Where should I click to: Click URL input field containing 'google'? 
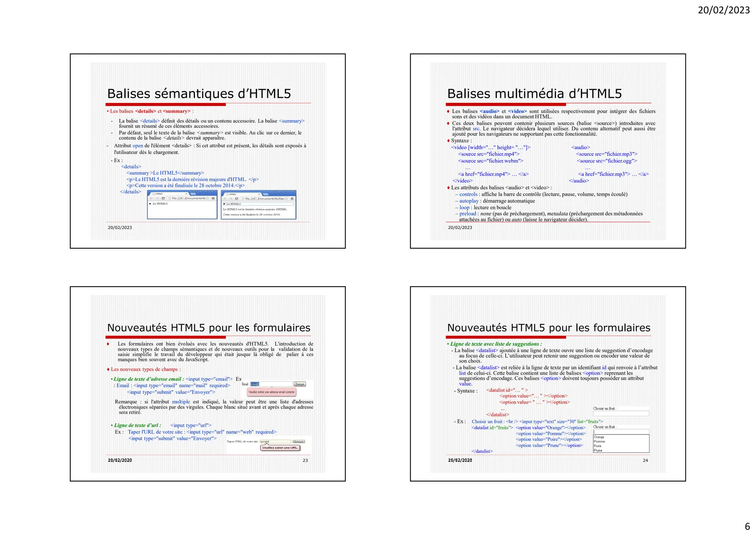(275, 442)
